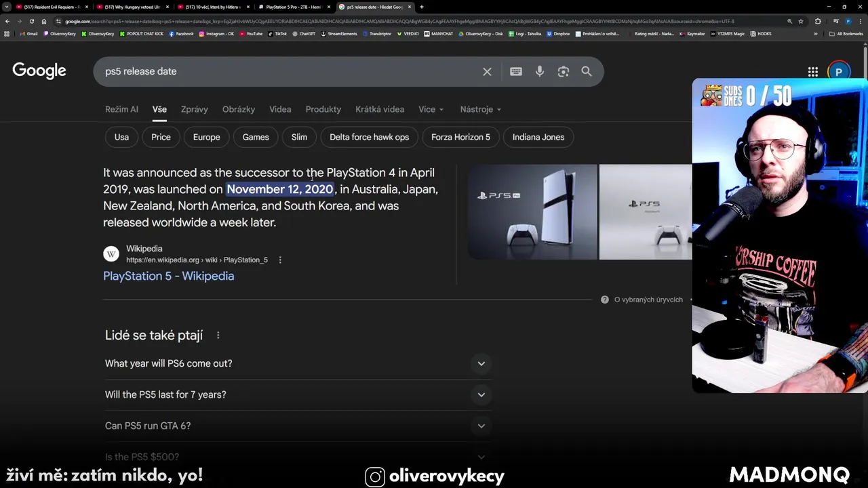The image size is (868, 488).
Task: Open the PlayStation 5 - Wikipedia link
Action: 168,277
